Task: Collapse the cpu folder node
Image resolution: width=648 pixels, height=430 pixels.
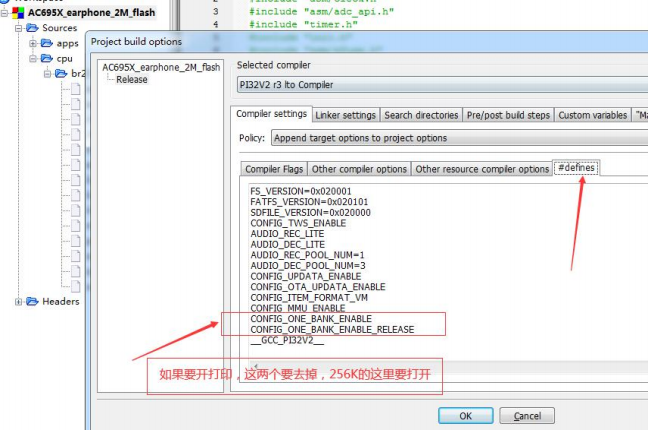Action: click(33, 58)
